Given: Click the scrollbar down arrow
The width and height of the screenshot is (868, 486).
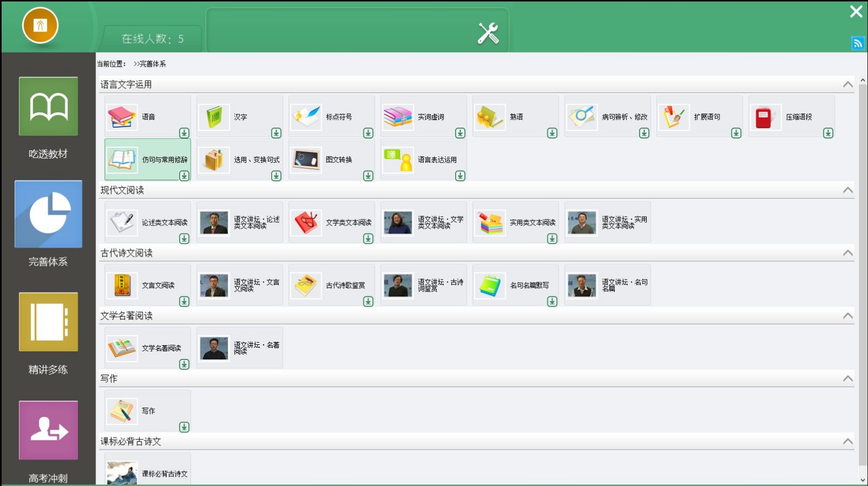Looking at the screenshot, I should tap(863, 480).
